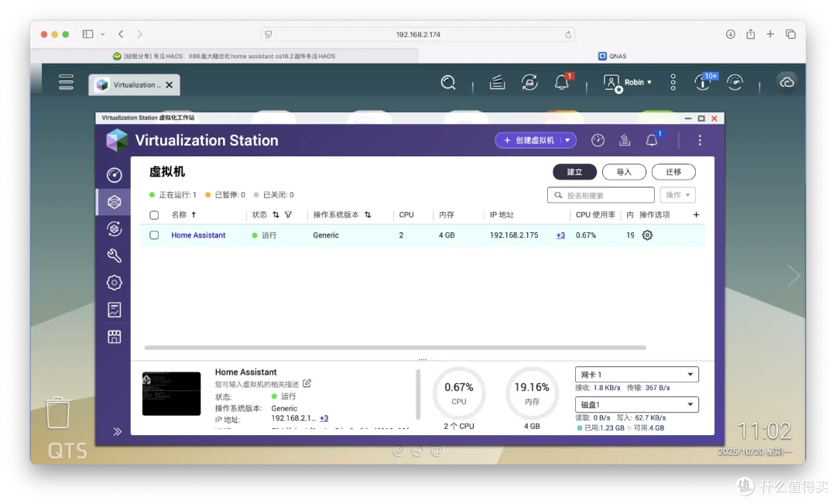
Task: Open the QTS main menu hamburger icon
Action: click(66, 82)
